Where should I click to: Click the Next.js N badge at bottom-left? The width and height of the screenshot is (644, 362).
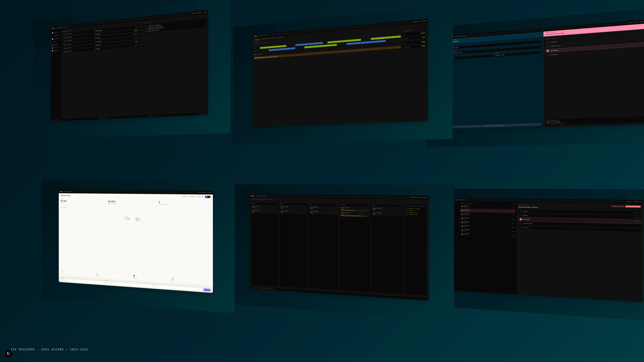[x=8, y=354]
